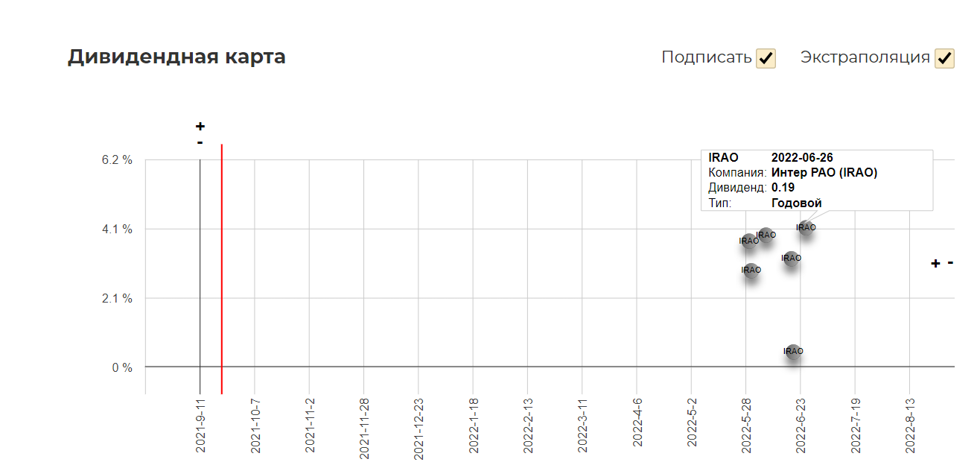Click the plus icon at the chart's right edge

(936, 263)
